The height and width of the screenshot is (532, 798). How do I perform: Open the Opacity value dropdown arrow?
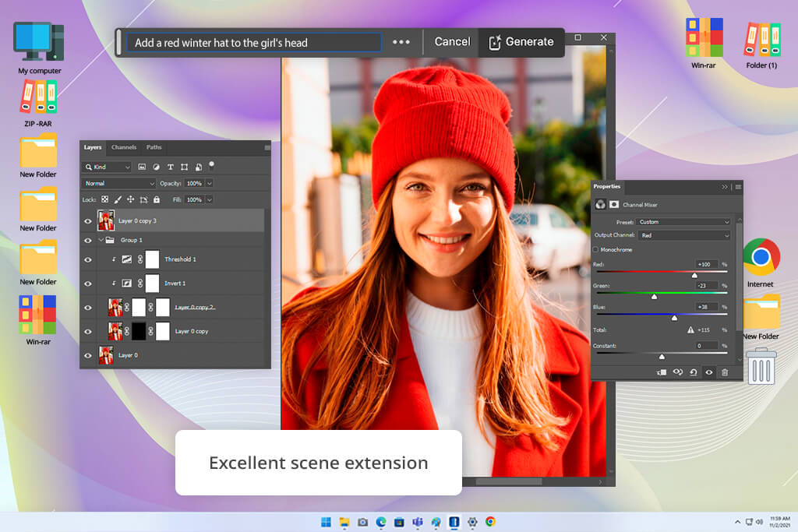[209, 183]
